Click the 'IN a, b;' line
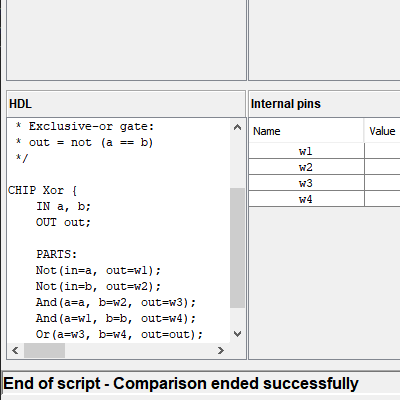This screenshot has height=400, width=400. tap(63, 207)
